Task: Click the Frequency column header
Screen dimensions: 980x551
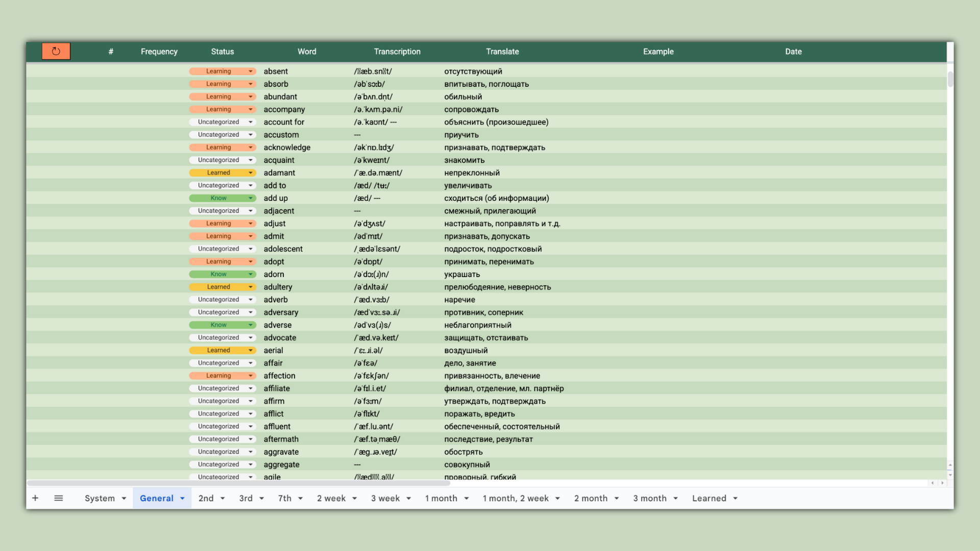Action: coord(159,52)
